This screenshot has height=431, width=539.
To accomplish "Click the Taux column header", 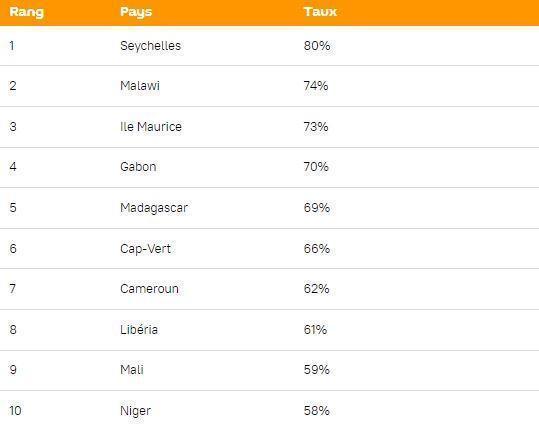I will [320, 12].
